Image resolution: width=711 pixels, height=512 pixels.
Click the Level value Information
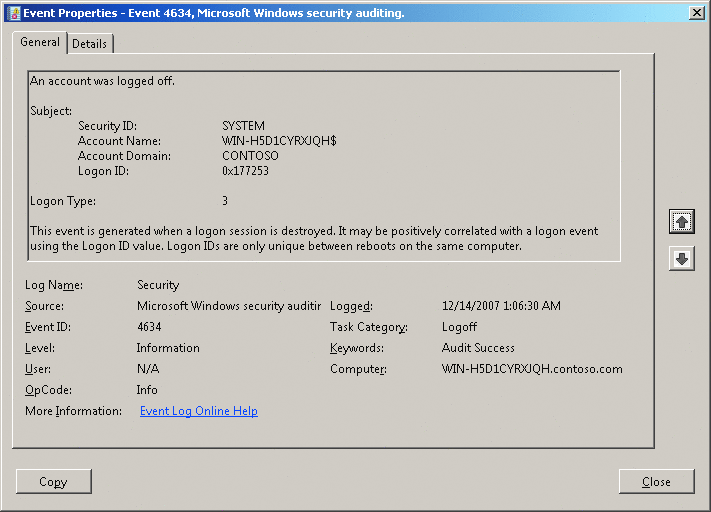[x=168, y=348]
